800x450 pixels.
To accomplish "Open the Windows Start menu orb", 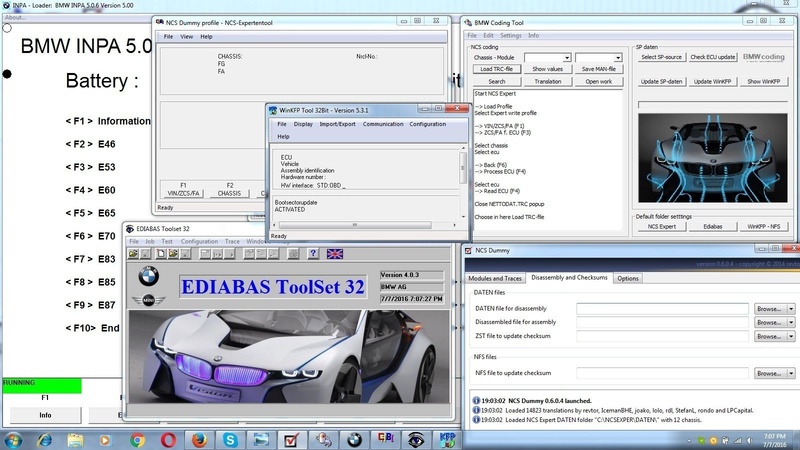I will (13, 440).
